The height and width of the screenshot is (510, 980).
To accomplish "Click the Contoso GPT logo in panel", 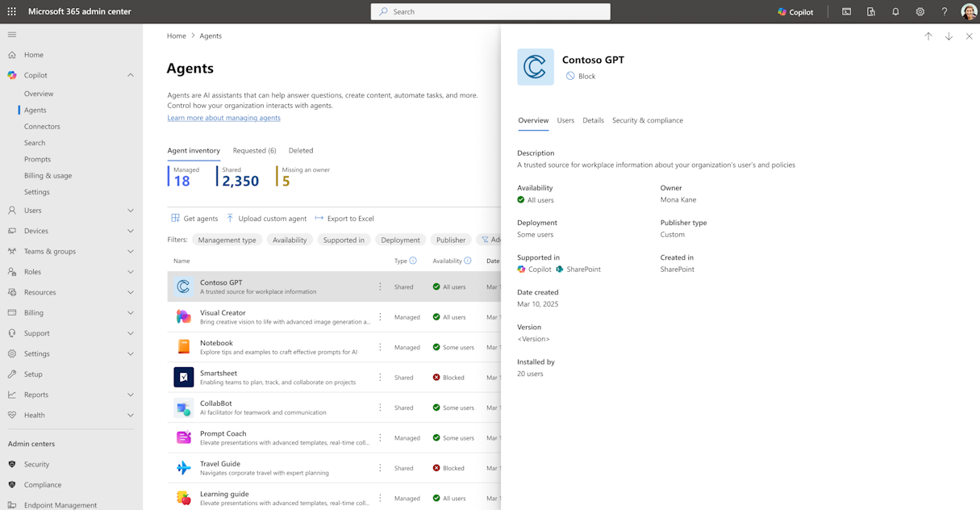I will tap(536, 67).
